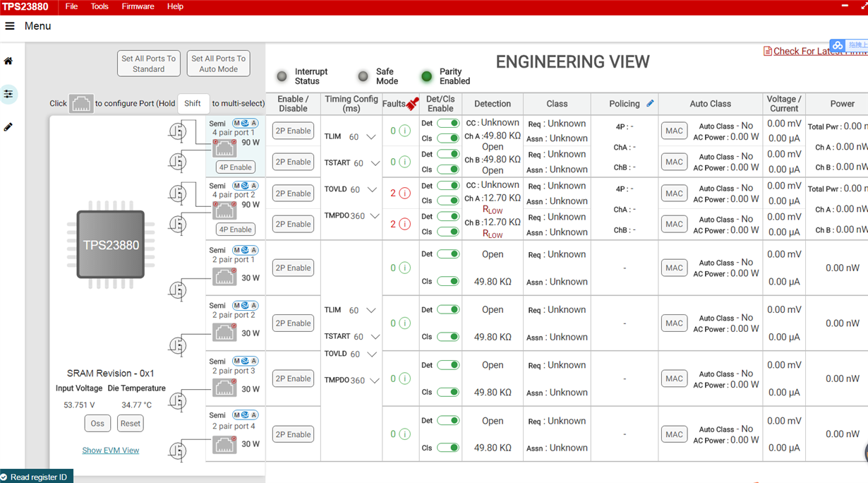Click Set All Ports To Auto Mode

click(219, 64)
